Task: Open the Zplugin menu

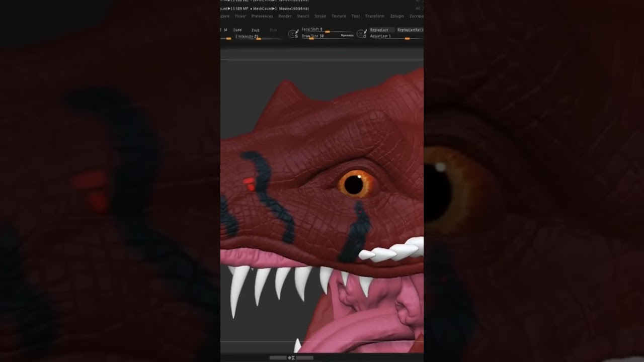Action: [x=397, y=16]
